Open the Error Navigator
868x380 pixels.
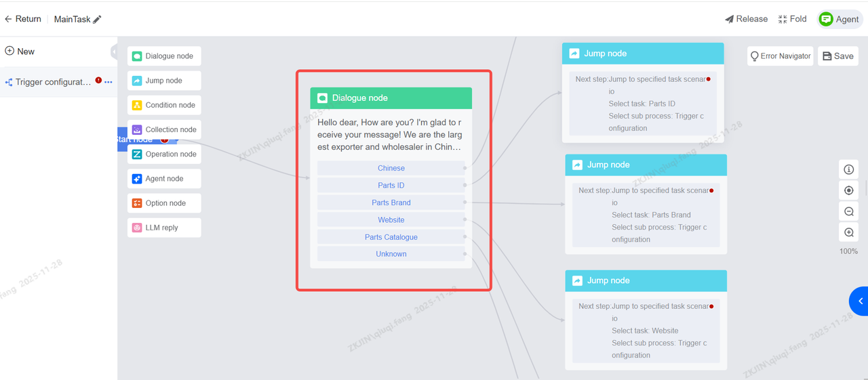coord(780,56)
